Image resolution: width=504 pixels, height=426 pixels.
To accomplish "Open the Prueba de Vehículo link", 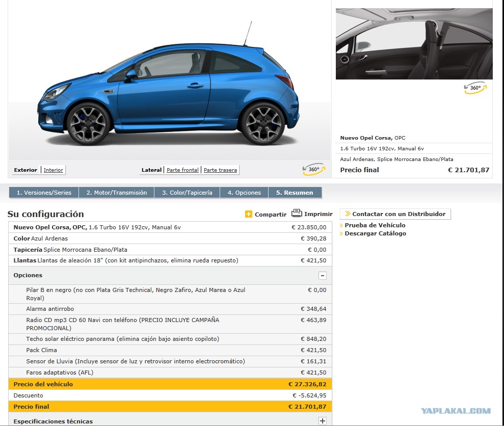I will (x=375, y=225).
